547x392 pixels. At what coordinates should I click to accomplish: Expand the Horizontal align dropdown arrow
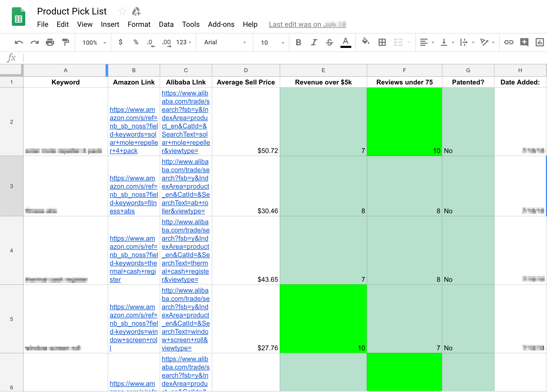433,42
